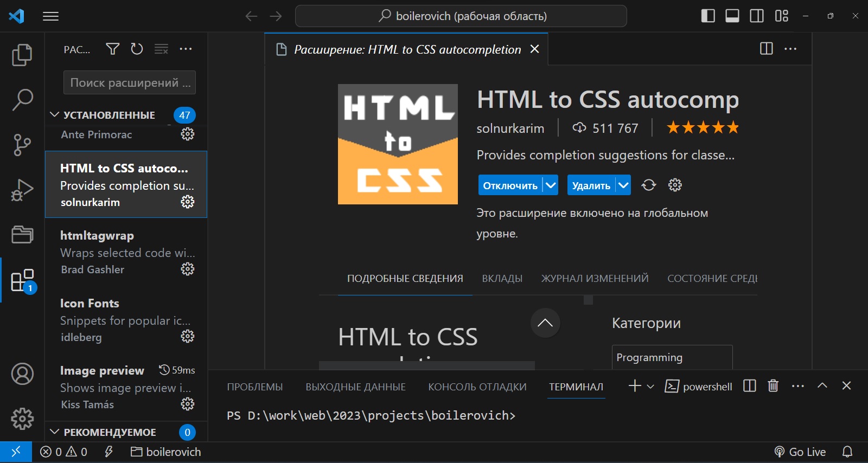This screenshot has width=868, height=463.
Task: Open the project manager folder icon
Action: 22,235
